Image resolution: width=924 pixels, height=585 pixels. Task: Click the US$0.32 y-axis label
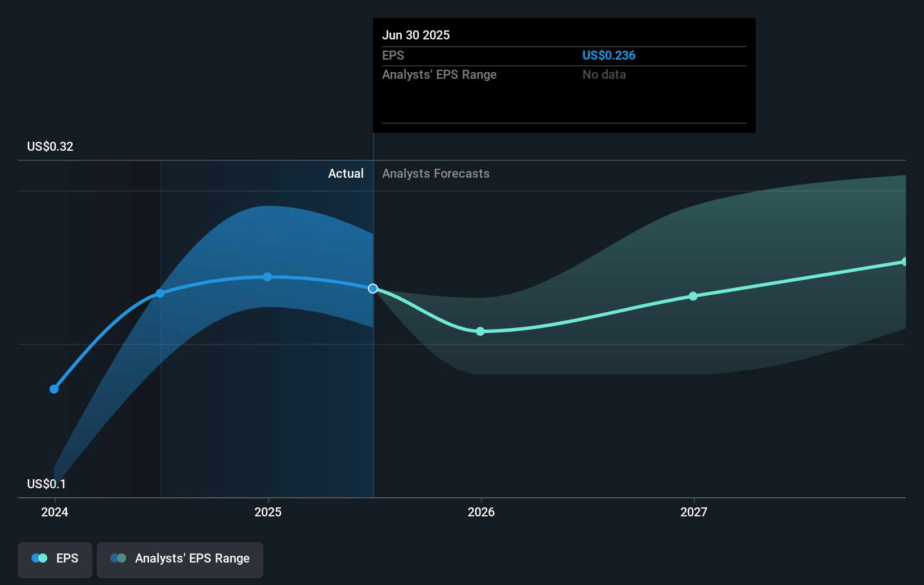[50, 146]
